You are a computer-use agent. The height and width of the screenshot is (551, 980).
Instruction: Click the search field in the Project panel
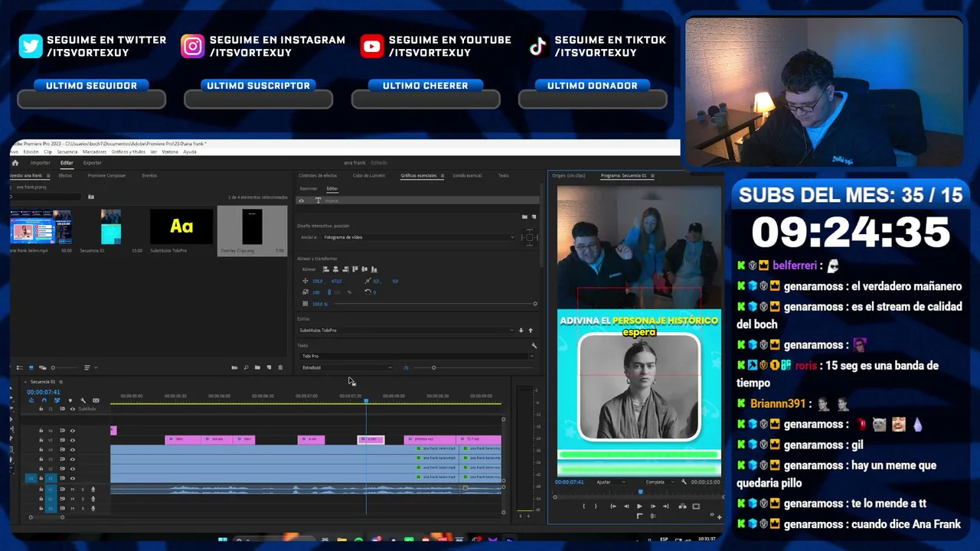click(46, 197)
